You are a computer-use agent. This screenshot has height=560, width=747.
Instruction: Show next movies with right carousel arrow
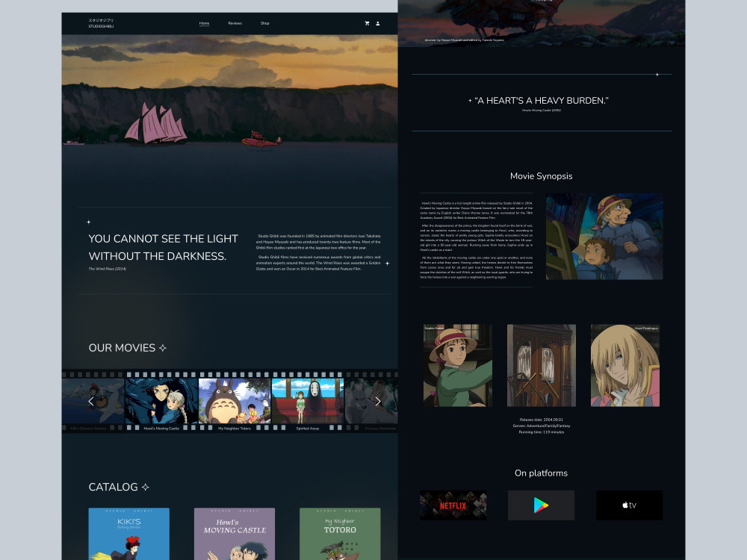tap(378, 402)
